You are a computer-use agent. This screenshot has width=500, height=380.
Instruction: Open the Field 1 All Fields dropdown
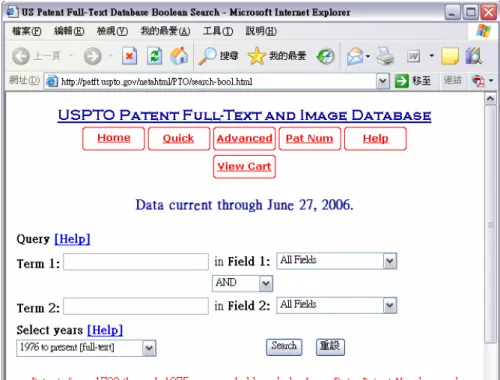tap(337, 261)
